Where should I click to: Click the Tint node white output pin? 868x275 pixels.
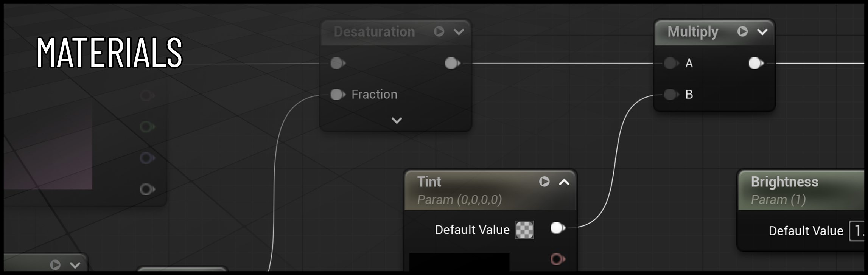(x=557, y=228)
